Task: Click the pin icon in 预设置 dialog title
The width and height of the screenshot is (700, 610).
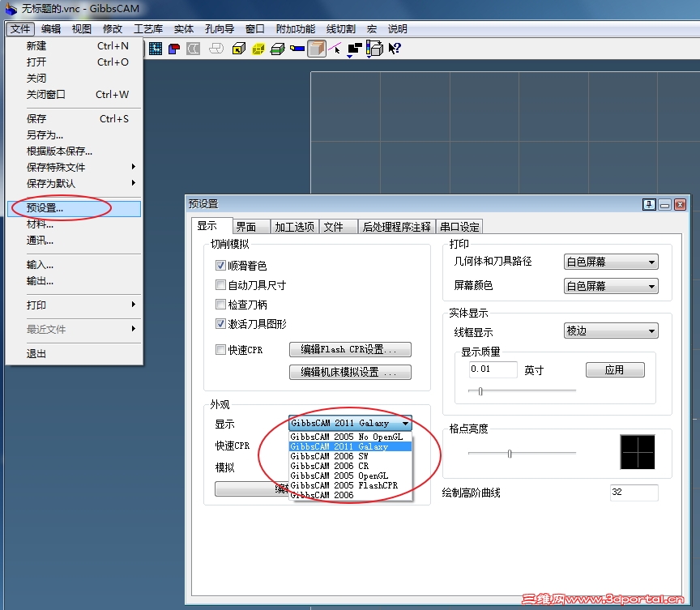Action: (x=649, y=205)
